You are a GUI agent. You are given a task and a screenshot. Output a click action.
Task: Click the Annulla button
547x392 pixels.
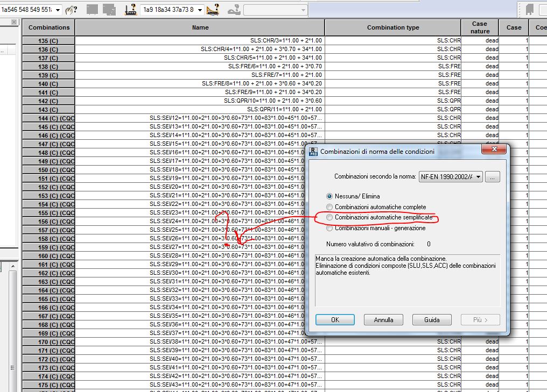pos(383,320)
